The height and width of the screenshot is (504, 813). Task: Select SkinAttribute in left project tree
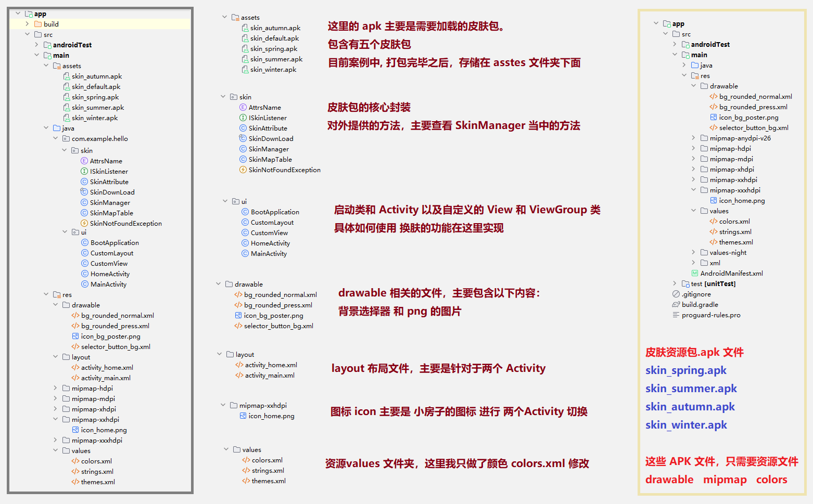tap(109, 182)
